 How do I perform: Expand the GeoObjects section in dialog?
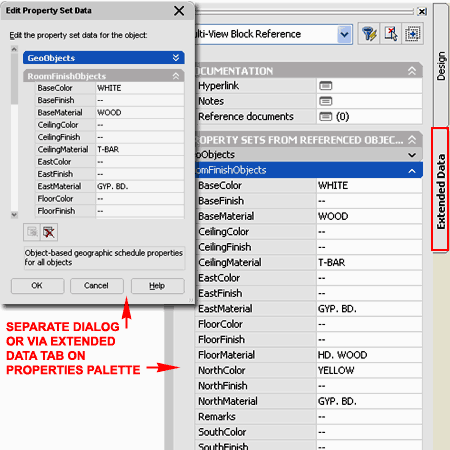[176, 58]
